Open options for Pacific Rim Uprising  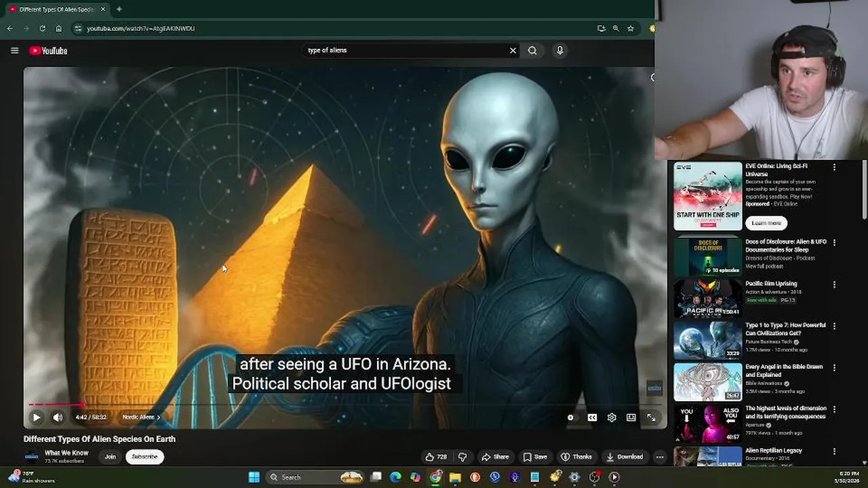(834, 285)
